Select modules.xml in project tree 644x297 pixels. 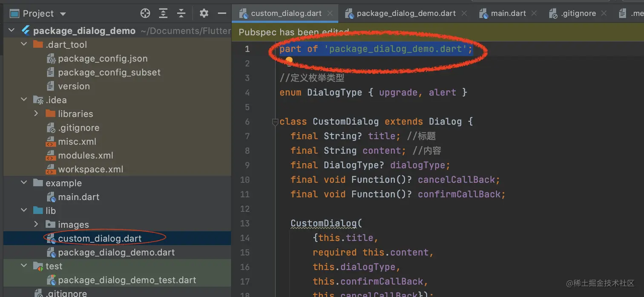(86, 156)
